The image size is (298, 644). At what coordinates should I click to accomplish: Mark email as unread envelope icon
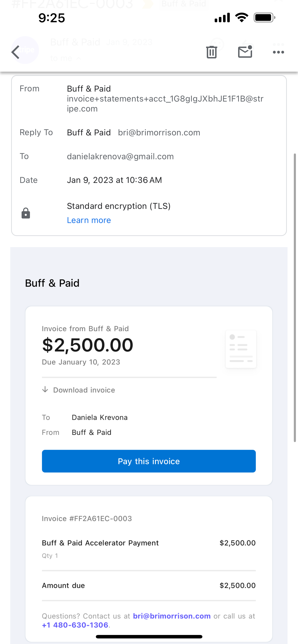coord(245,52)
